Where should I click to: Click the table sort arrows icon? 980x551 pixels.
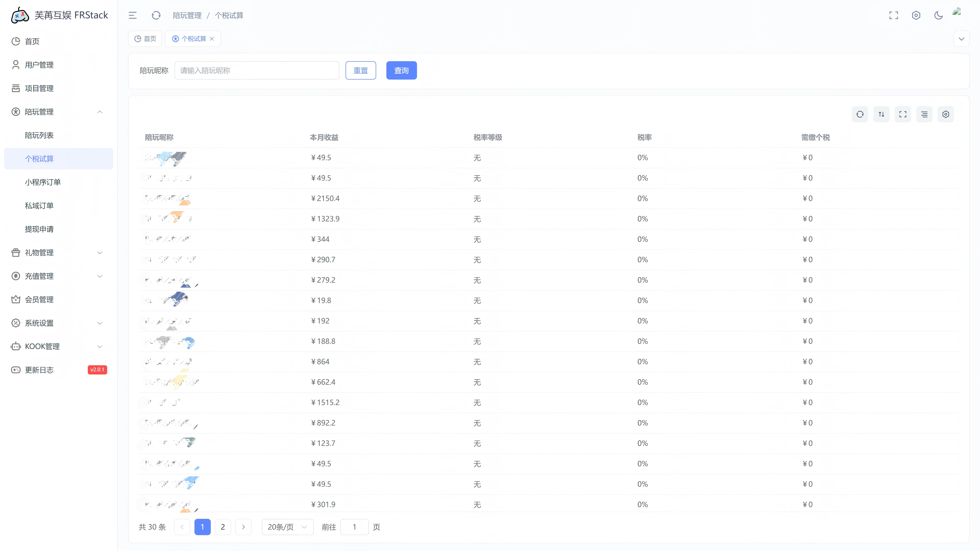coord(881,114)
